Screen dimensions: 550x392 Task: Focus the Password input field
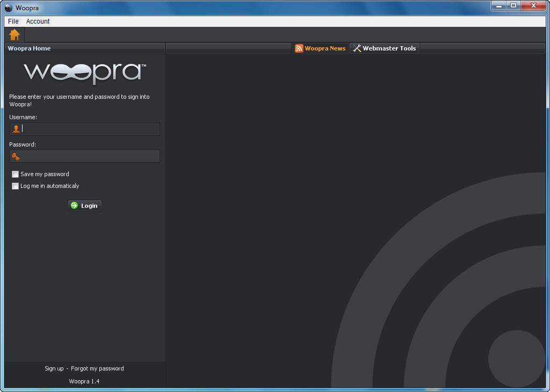(85, 156)
